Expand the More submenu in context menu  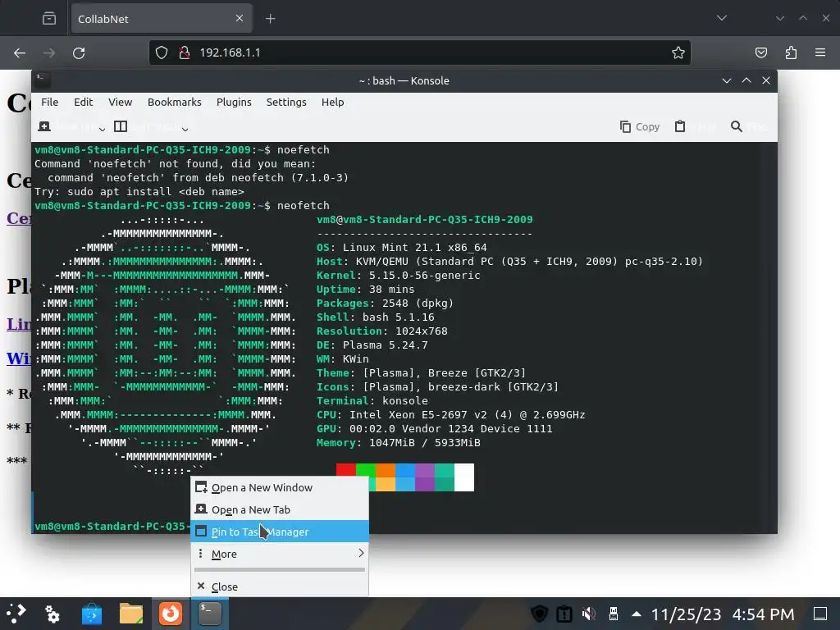(280, 554)
